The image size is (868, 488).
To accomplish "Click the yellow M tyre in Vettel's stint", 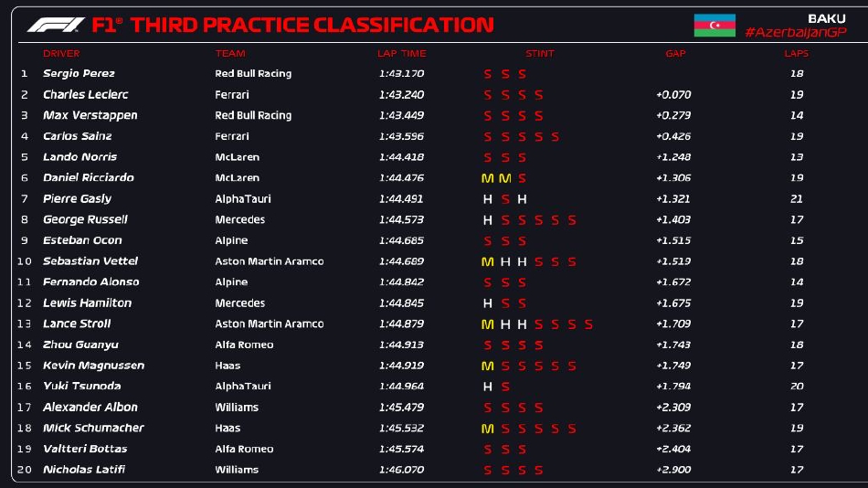I will coord(487,262).
